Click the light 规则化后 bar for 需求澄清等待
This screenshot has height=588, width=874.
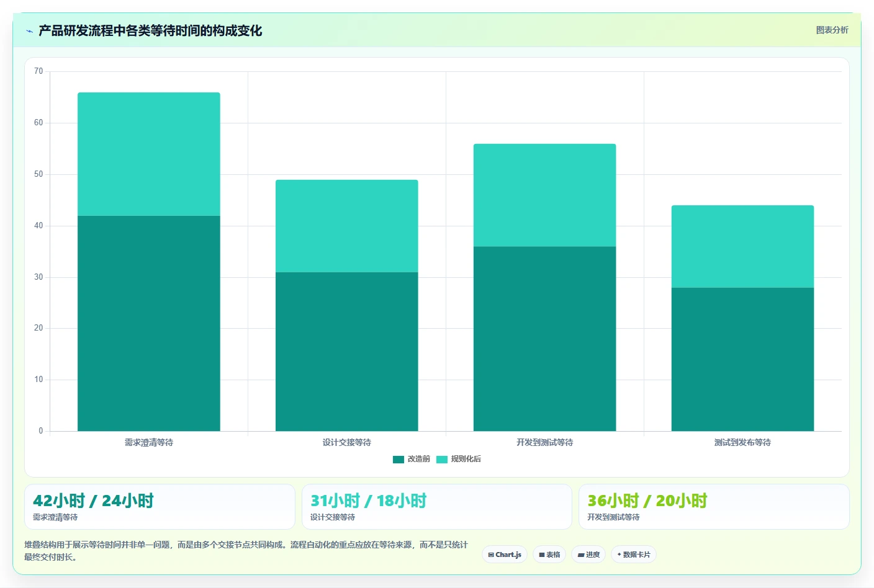click(x=149, y=154)
